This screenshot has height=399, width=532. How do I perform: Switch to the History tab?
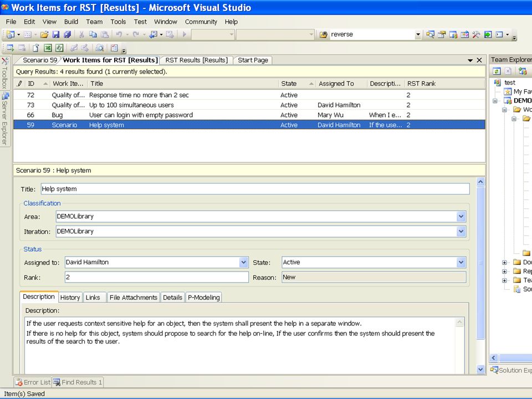[70, 298]
